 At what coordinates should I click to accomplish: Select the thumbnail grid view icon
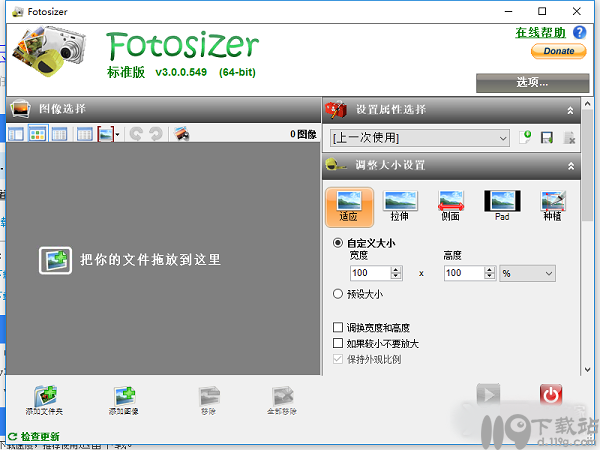coord(38,134)
